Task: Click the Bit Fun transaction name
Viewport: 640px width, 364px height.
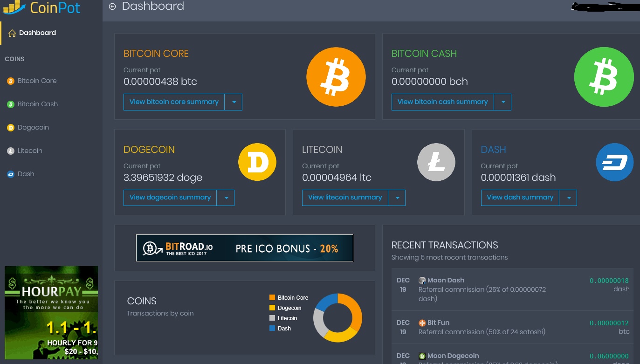Action: pyautogui.click(x=438, y=323)
